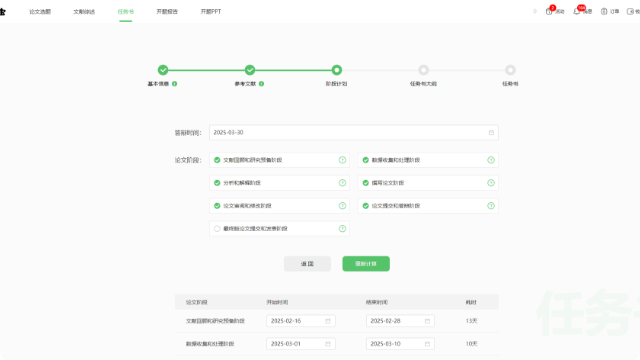Click help icon for 文献回顾和研究预备阶段 option
This screenshot has height=360, width=640.
click(x=342, y=160)
